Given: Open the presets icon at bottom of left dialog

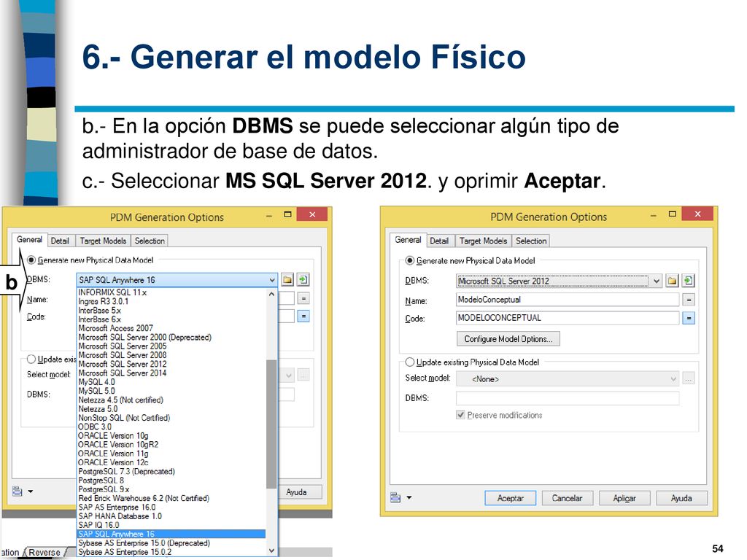Looking at the screenshot, I should pos(18,491).
